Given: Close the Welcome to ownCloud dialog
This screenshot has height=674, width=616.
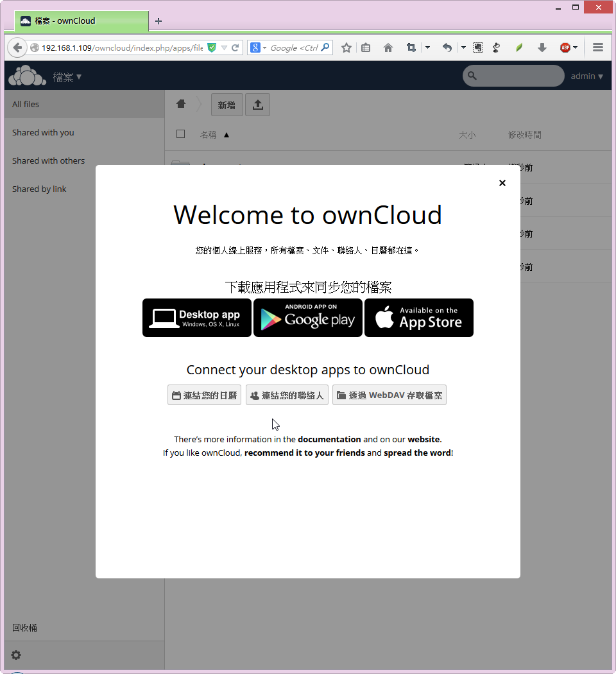Looking at the screenshot, I should (502, 183).
